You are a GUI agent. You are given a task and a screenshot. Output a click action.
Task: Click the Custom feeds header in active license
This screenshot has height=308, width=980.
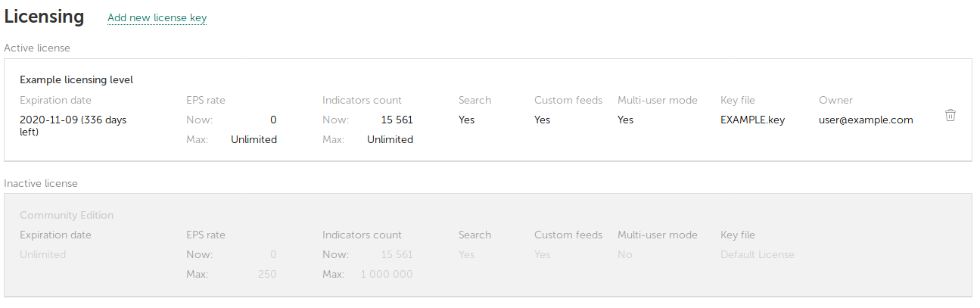(x=568, y=100)
